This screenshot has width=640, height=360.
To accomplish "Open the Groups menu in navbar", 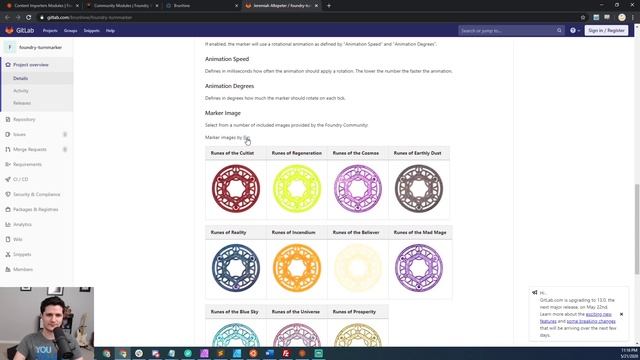I will (71, 31).
